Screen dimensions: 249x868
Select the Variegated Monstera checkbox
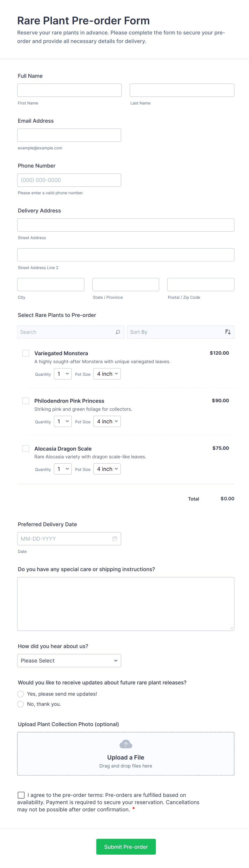point(26,353)
